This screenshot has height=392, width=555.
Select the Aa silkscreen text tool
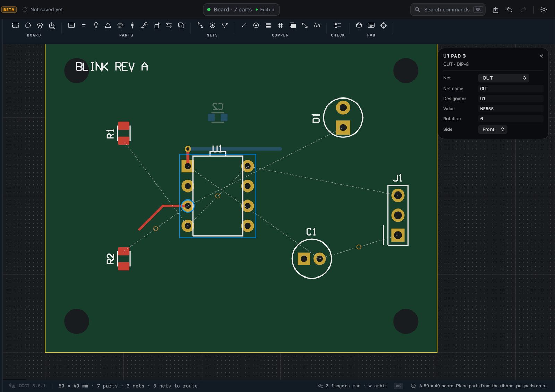317,25
